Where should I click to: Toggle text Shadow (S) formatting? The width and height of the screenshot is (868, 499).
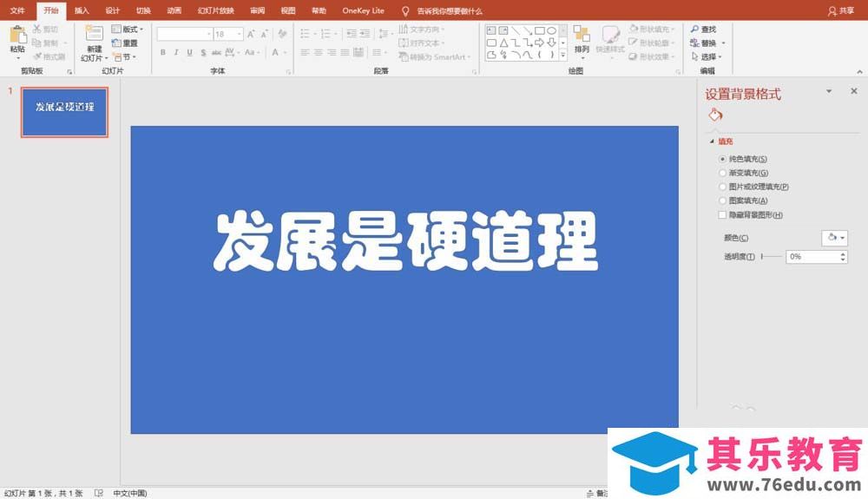[203, 53]
